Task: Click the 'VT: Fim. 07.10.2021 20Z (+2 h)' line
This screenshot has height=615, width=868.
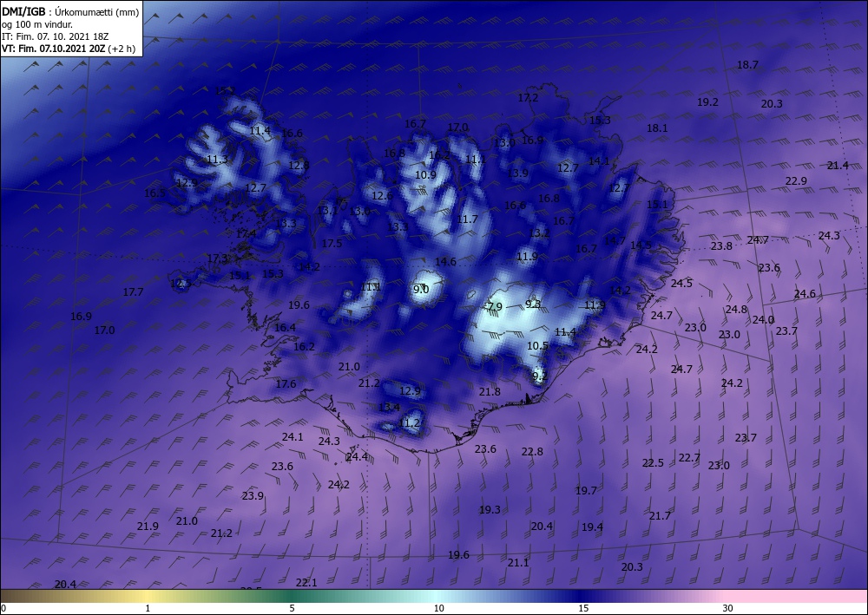Action: [68, 48]
